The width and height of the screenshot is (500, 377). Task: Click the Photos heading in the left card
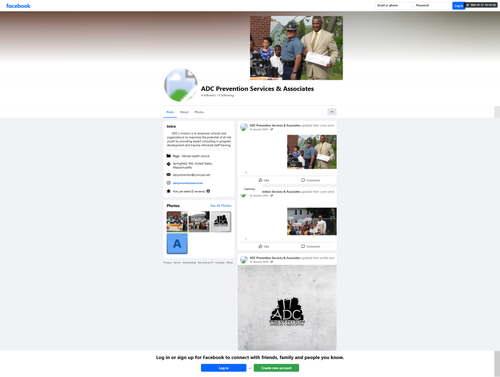pyautogui.click(x=173, y=206)
